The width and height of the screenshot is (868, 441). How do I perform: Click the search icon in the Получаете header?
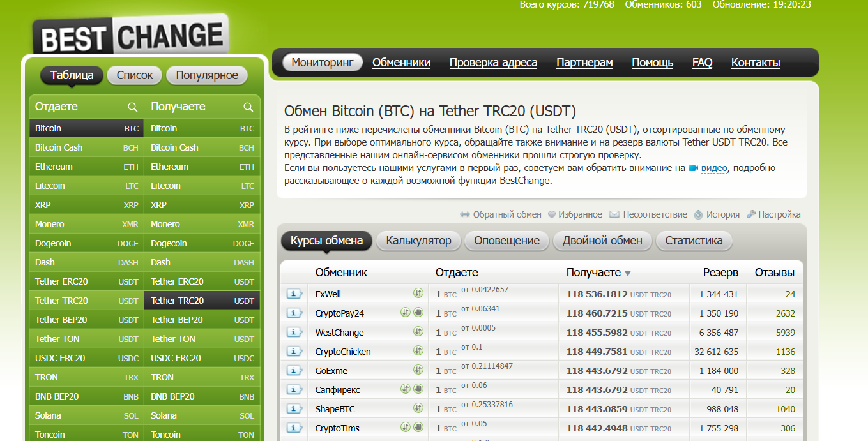(248, 107)
